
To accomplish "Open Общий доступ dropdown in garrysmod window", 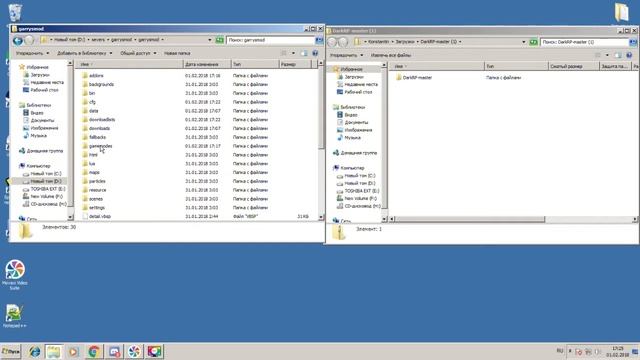I will 138,53.
